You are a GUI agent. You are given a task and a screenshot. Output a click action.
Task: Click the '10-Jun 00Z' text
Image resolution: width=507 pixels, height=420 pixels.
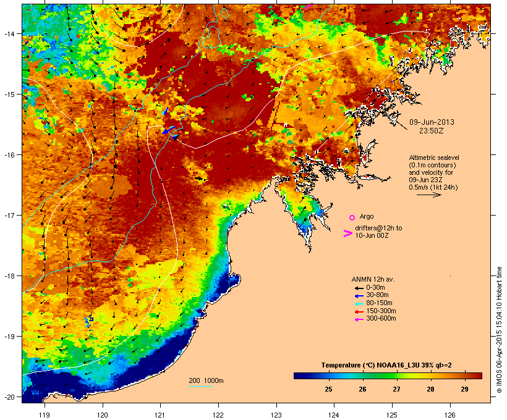tap(372, 235)
